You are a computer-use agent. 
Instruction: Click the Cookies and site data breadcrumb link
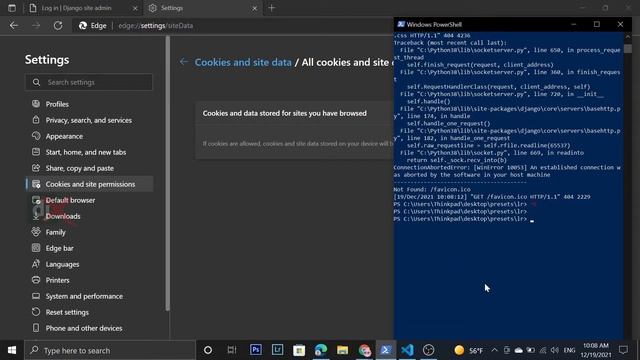point(243,62)
